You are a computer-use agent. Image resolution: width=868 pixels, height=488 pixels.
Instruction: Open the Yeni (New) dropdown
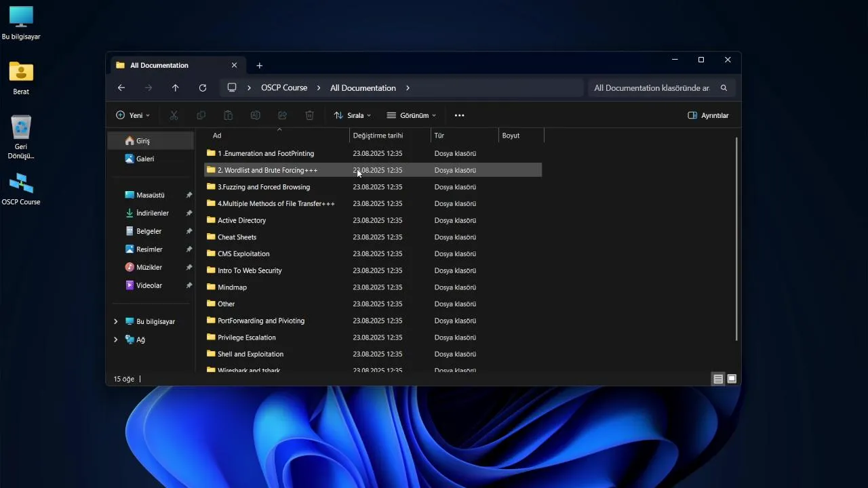[x=133, y=115]
